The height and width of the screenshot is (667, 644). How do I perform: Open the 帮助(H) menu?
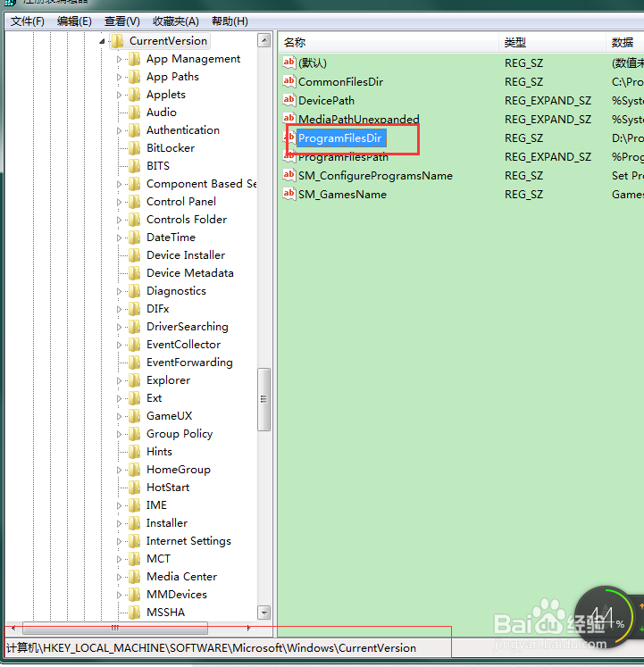(x=230, y=21)
